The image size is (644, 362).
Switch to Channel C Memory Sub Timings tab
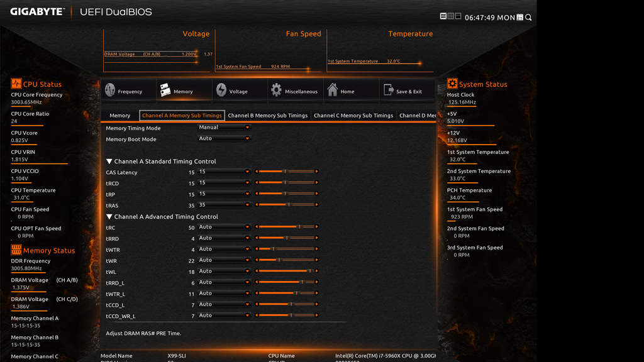click(x=353, y=116)
